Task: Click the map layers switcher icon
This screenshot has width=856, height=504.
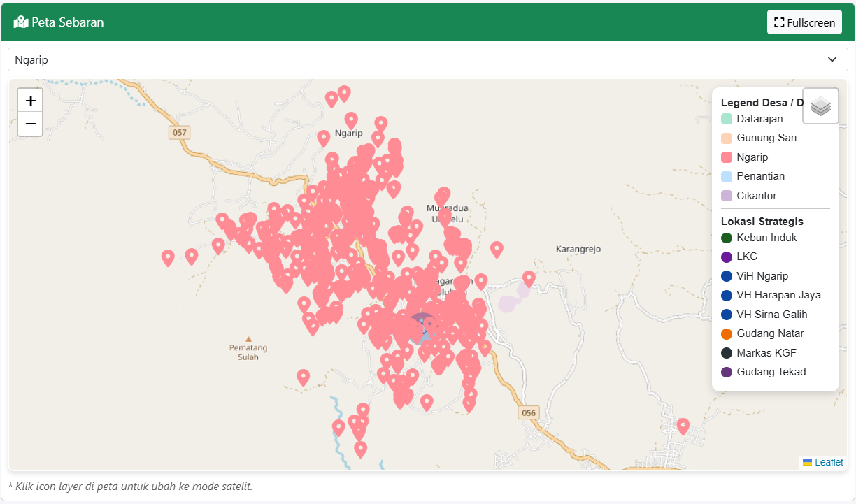Action: coord(820,106)
